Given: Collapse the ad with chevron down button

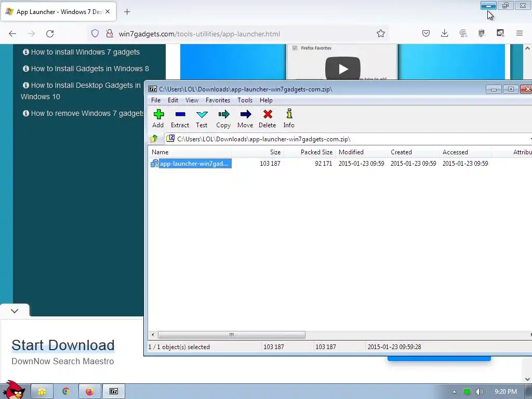Looking at the screenshot, I should point(15,311).
